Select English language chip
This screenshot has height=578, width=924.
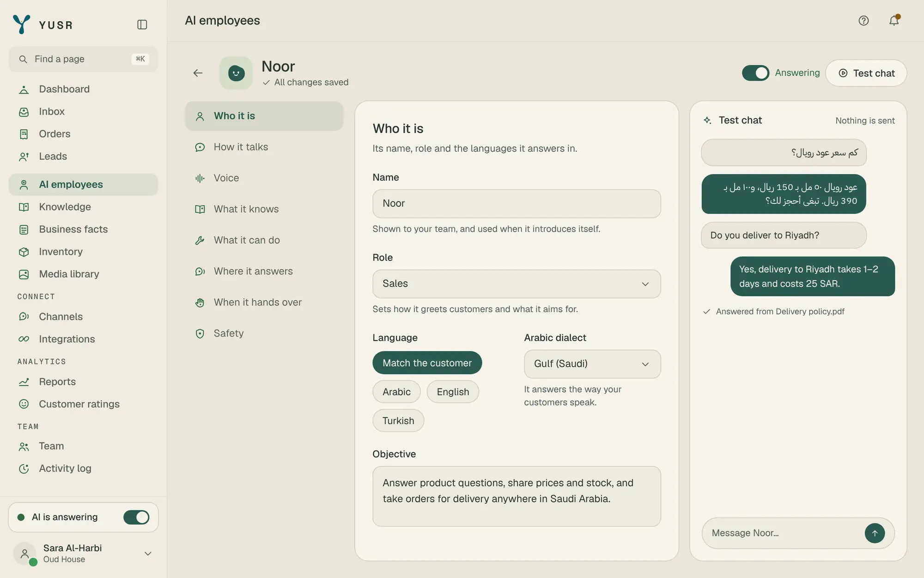pyautogui.click(x=453, y=392)
